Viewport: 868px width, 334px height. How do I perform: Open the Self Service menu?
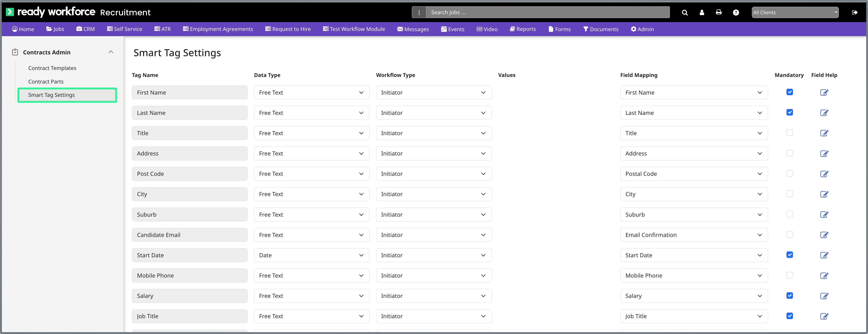point(124,29)
